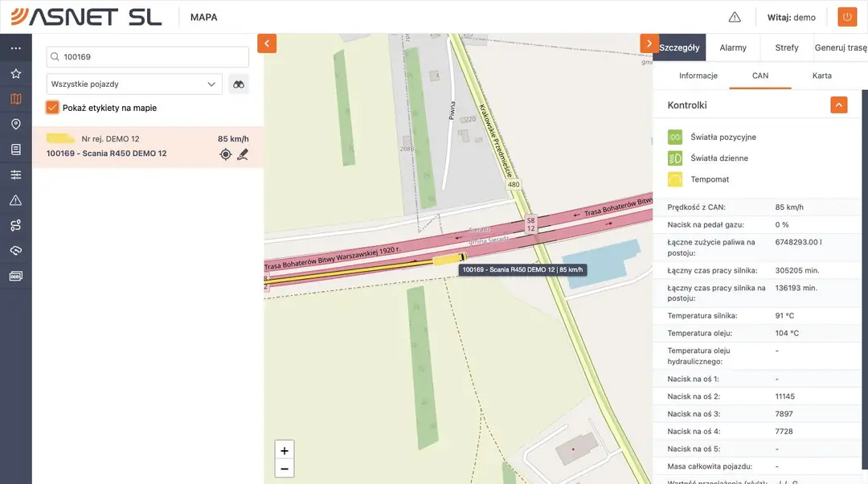
Task: Open reports document icon in sidebar
Action: 15,150
